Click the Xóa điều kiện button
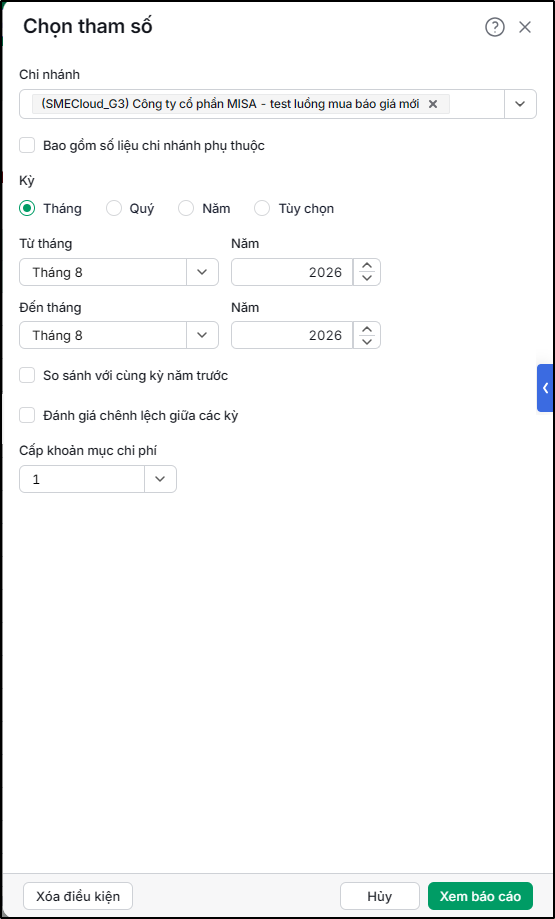 78,896
